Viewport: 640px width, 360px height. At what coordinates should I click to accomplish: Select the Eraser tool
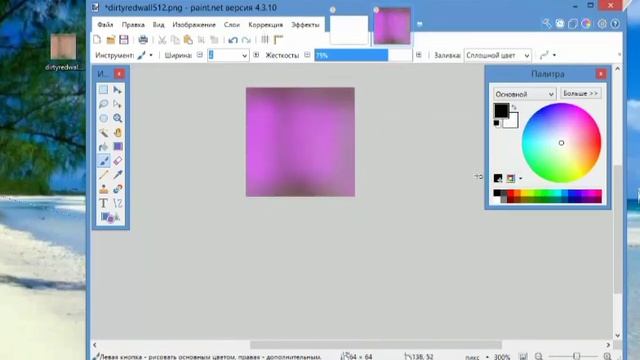coord(118,161)
